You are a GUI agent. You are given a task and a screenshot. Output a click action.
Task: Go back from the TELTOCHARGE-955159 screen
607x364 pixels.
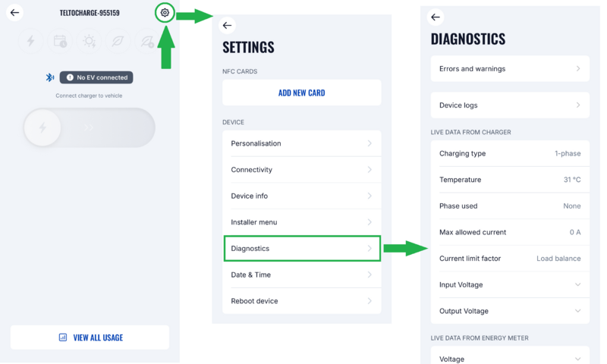(14, 13)
